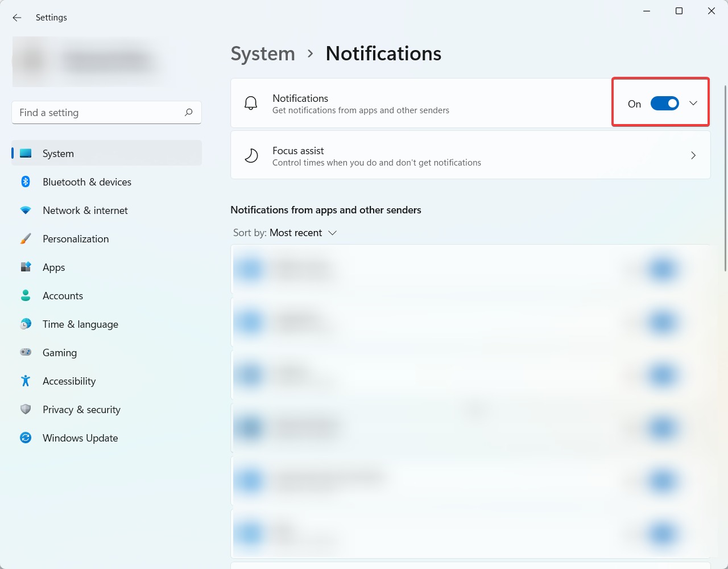Click the Personalization paintbrush icon
Image resolution: width=728 pixels, height=569 pixels.
click(x=26, y=238)
